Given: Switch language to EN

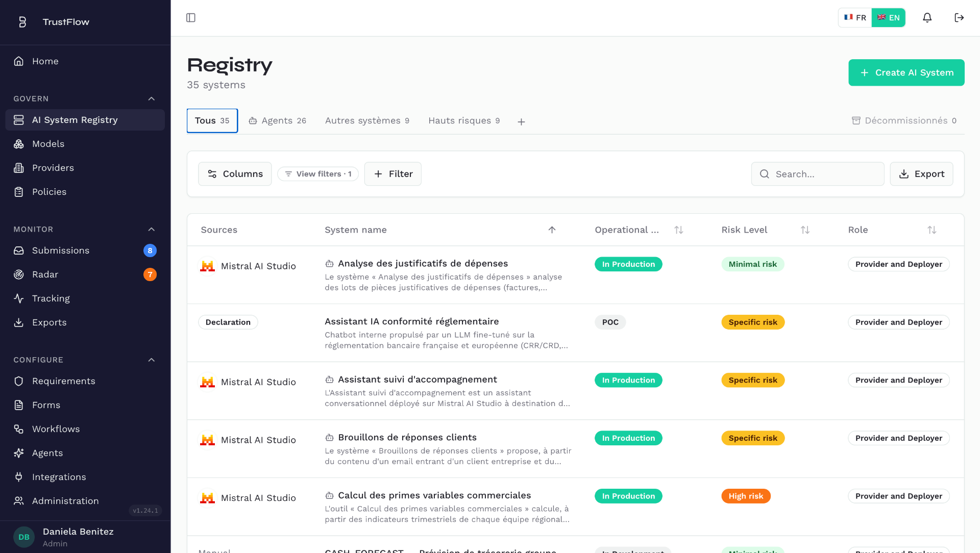Looking at the screenshot, I should (x=889, y=18).
